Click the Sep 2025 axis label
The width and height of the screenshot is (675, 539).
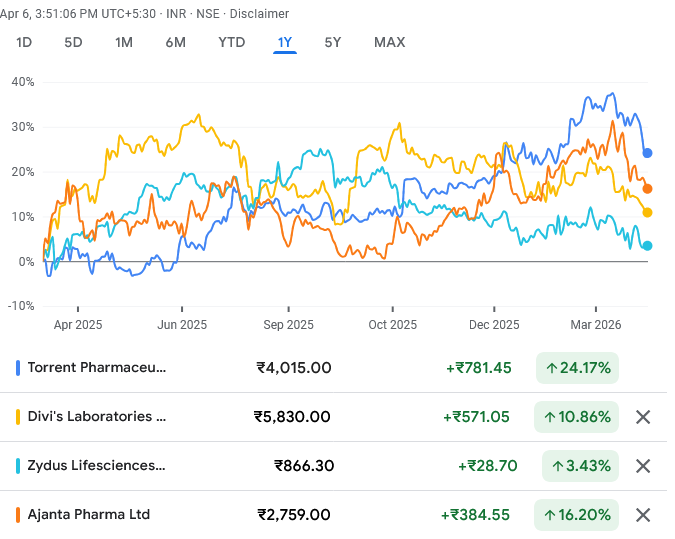pyautogui.click(x=288, y=325)
